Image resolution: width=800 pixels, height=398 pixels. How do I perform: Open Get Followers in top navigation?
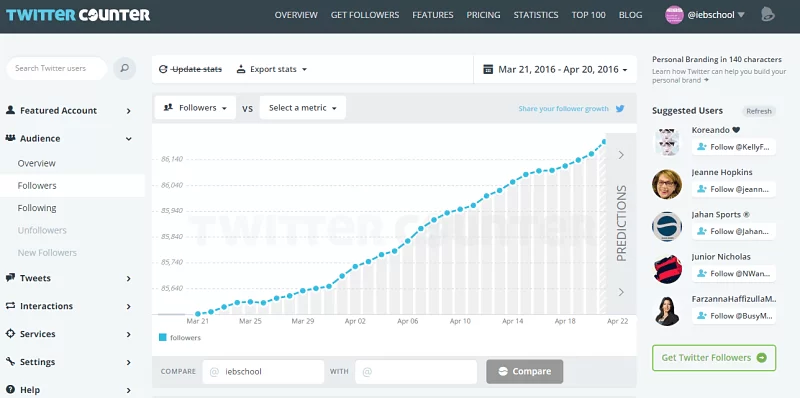[365, 15]
